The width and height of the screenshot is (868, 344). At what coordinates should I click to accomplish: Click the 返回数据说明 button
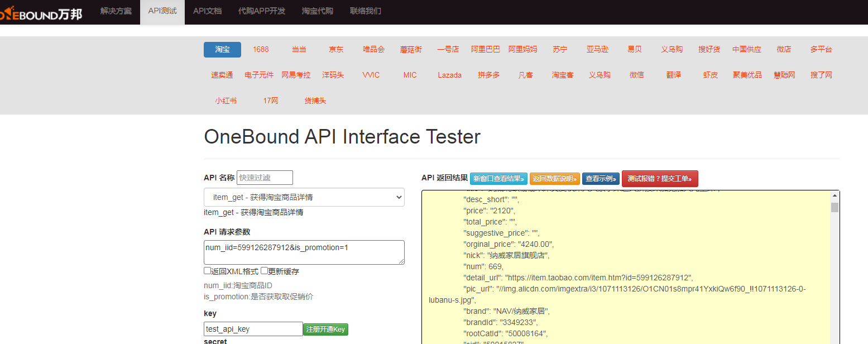coord(555,179)
